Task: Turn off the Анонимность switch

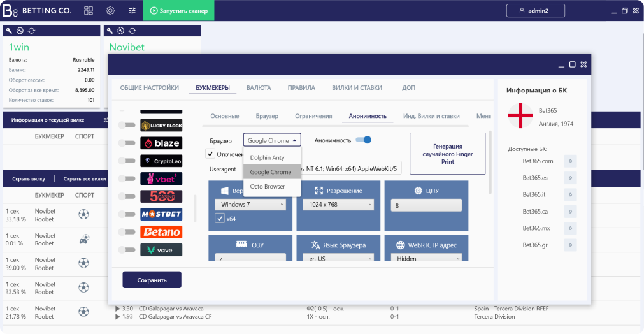Action: coord(363,140)
